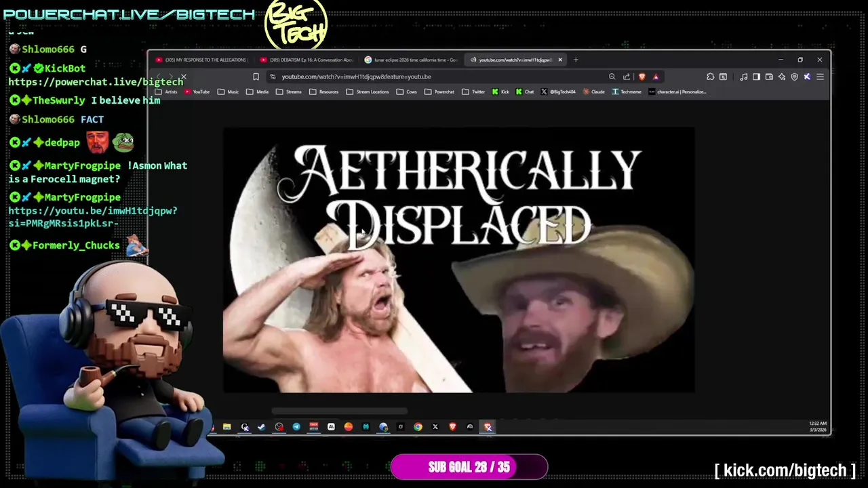The width and height of the screenshot is (868, 488).
Task: Open the Cows bookmark folder
Action: [407, 91]
